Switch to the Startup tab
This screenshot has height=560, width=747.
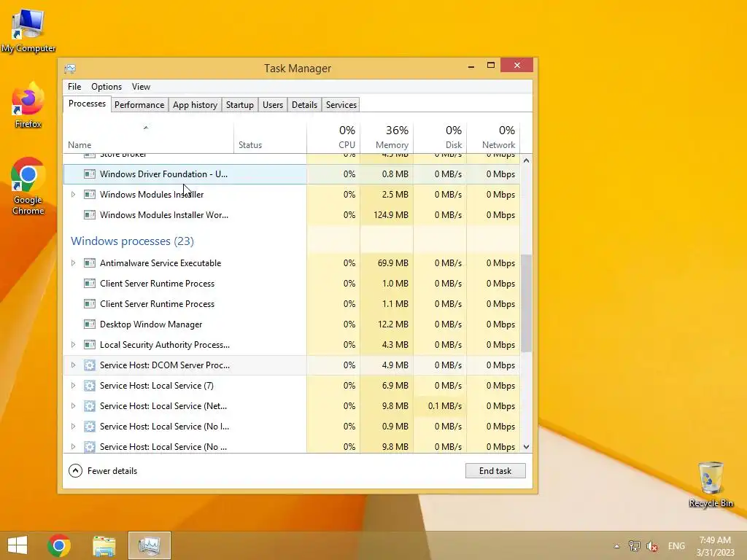point(239,105)
